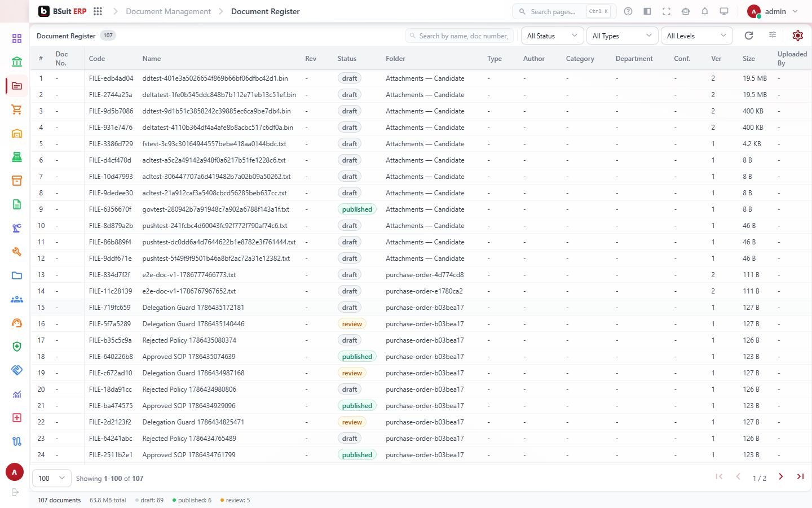
Task: Open the people/team icon in sidebar
Action: coord(17,299)
